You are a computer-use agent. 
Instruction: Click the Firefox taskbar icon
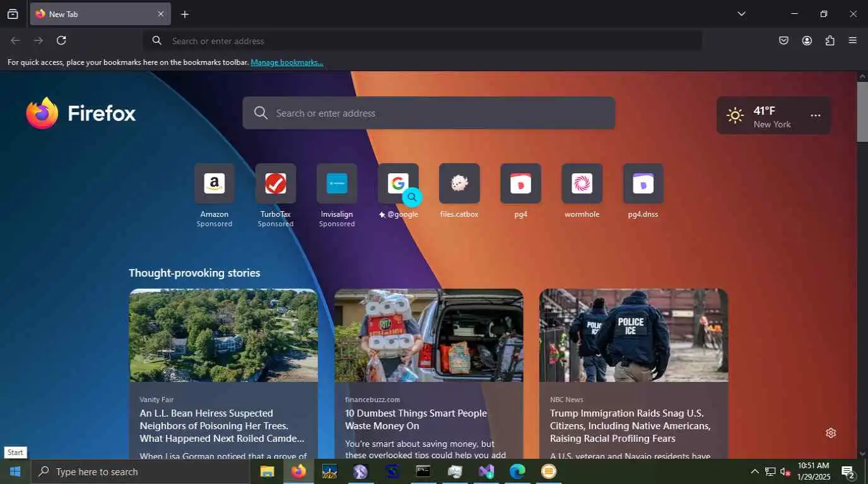(x=298, y=471)
